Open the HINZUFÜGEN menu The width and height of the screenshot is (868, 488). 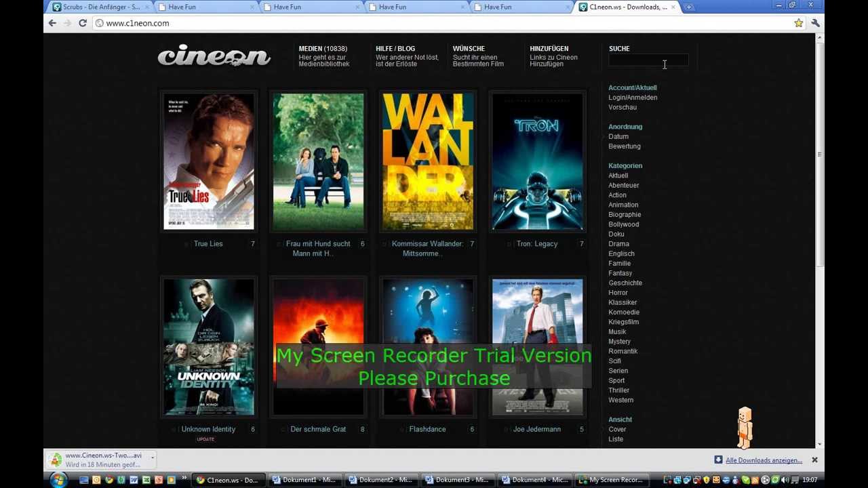click(x=549, y=49)
